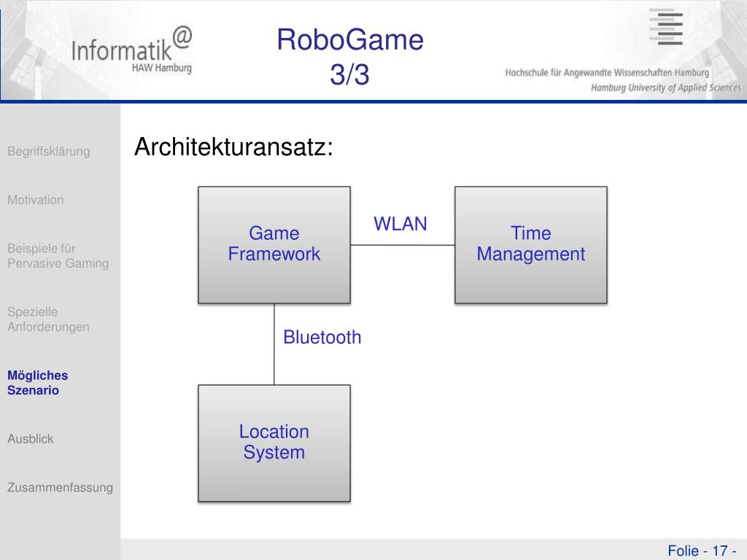Viewport: 747px width, 560px height.
Task: Click the Game Framework box
Action: point(274,245)
